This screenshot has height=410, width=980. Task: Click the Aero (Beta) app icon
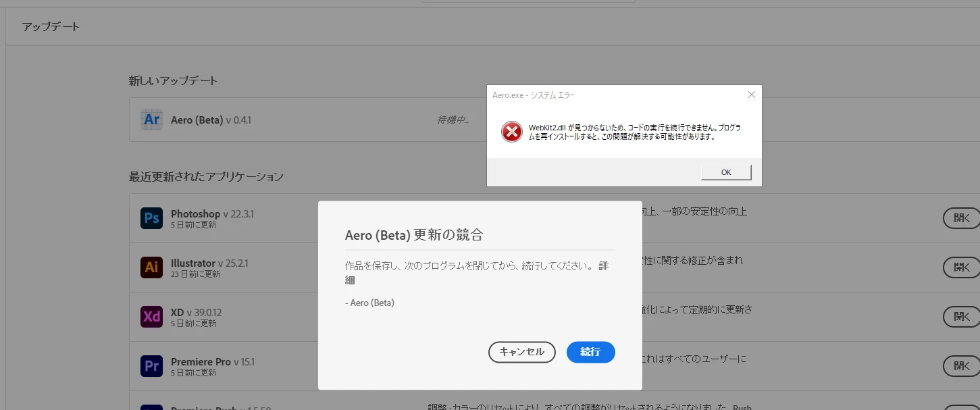(x=151, y=120)
